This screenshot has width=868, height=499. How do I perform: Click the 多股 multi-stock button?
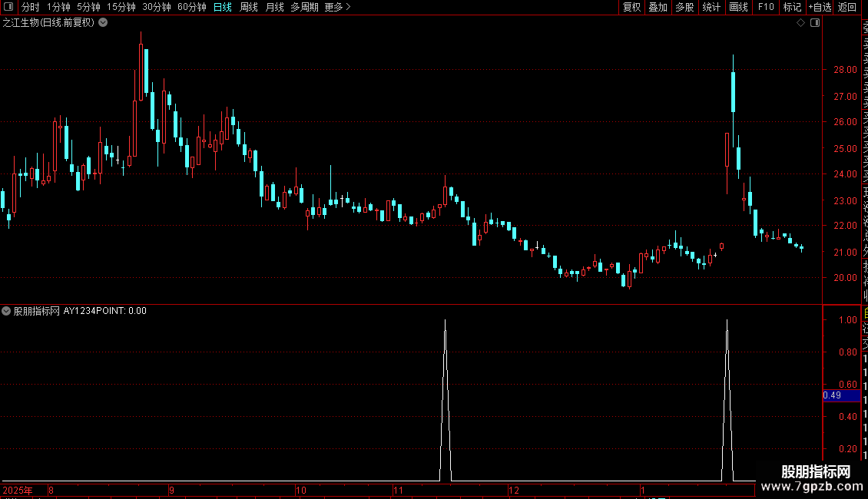[x=684, y=7]
